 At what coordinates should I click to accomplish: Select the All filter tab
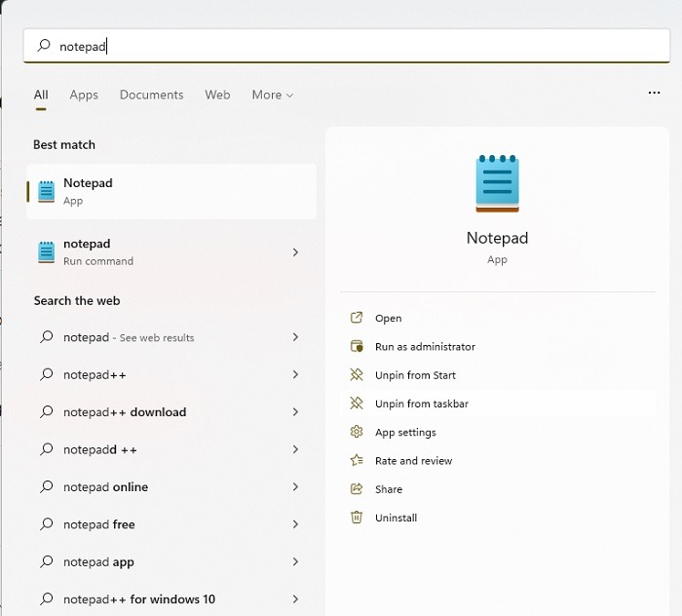(41, 95)
